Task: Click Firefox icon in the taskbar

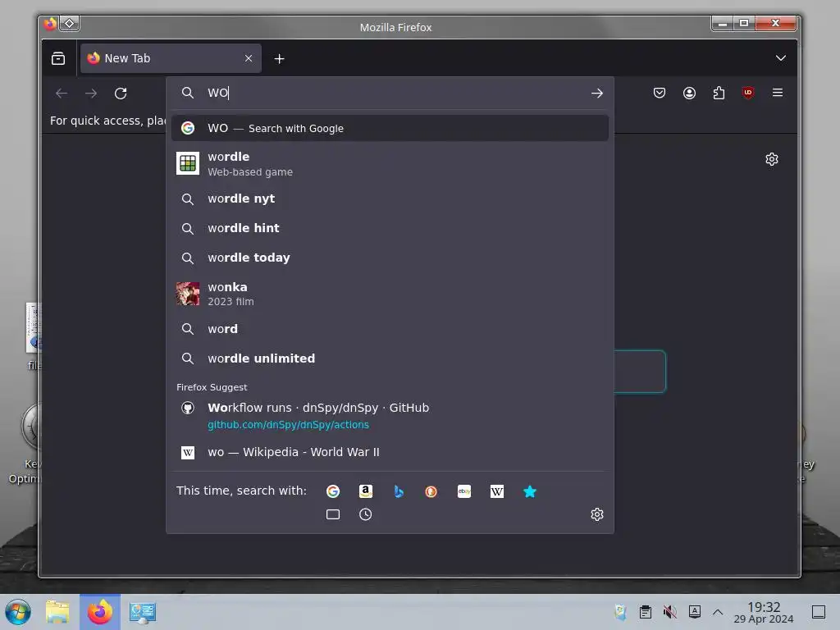Action: (x=100, y=612)
